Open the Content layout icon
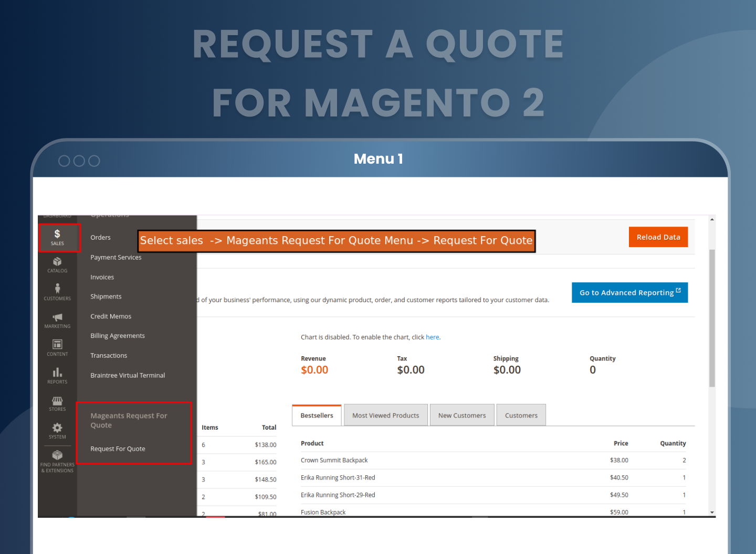 tap(57, 347)
